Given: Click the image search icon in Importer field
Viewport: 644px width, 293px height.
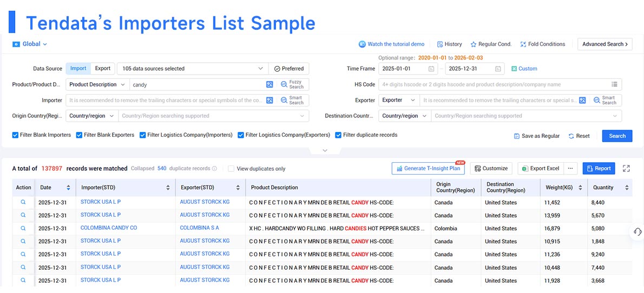Looking at the screenshot, I should 270,100.
